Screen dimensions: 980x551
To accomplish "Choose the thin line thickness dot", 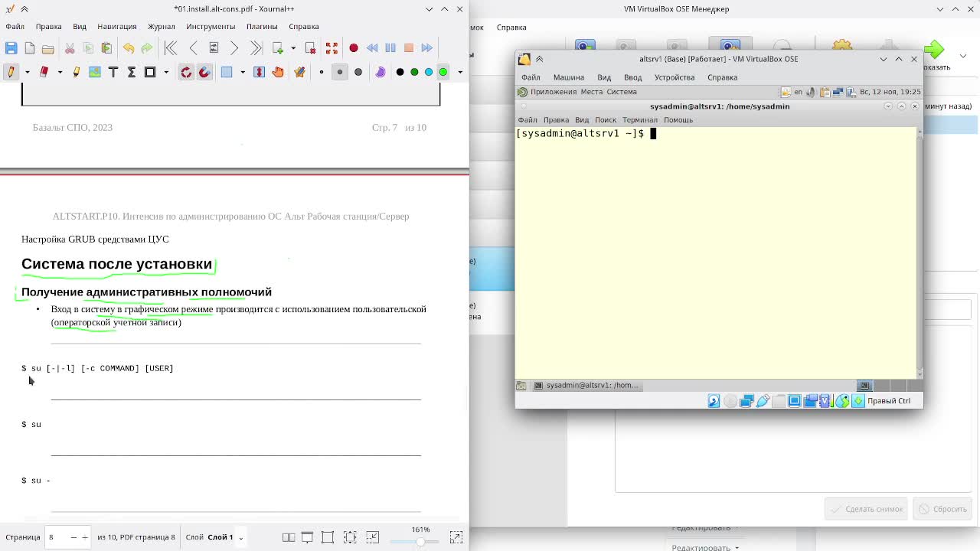I will [322, 72].
